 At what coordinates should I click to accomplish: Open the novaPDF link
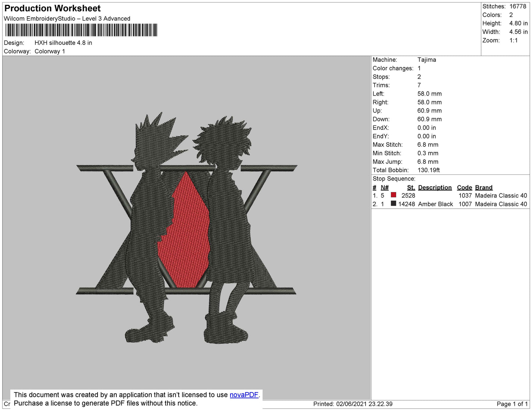[244, 395]
